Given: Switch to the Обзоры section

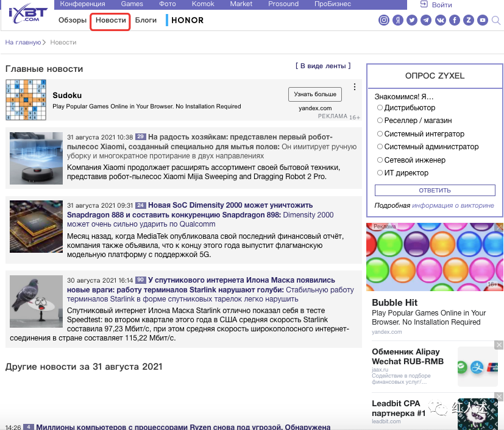Looking at the screenshot, I should pyautogui.click(x=73, y=20).
